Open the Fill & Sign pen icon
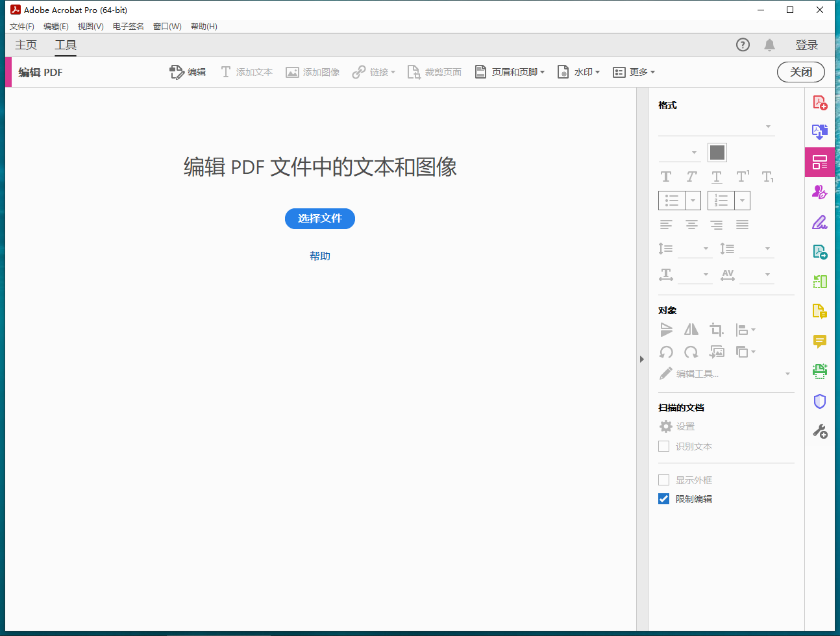840x636 pixels. (x=820, y=223)
